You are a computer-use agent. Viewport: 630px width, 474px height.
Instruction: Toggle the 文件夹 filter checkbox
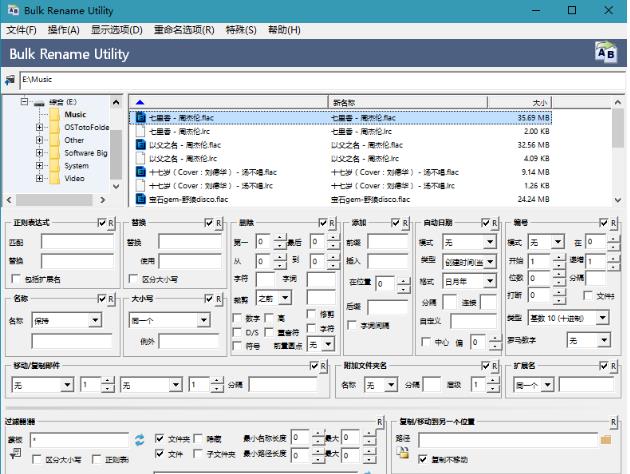[160, 439]
